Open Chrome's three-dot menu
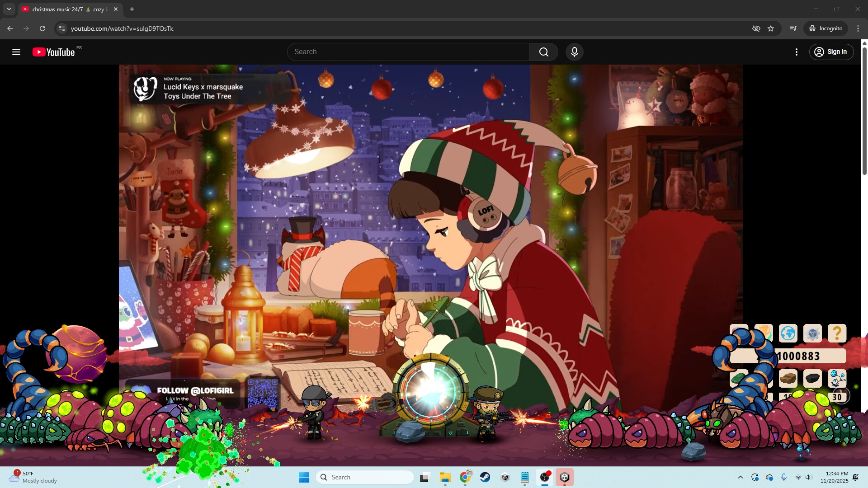 (x=858, y=28)
